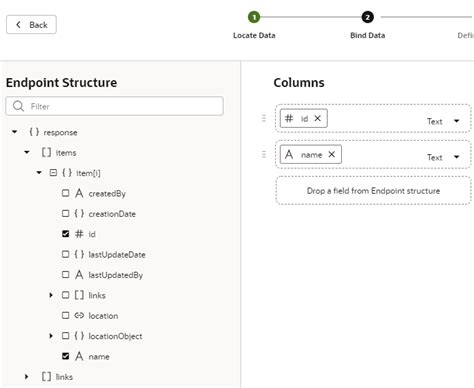Click the Back button
Viewport: 474px width, 388px height.
31,25
